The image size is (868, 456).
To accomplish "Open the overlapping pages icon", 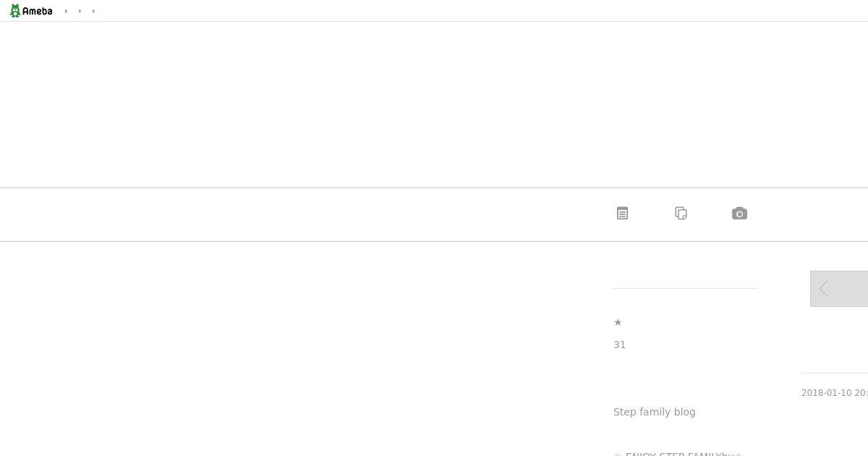I will click(x=681, y=214).
